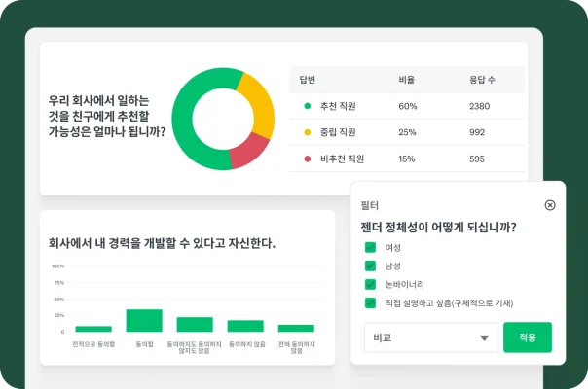Click the 전적으로 동의함 axis label
The width and height of the screenshot is (588, 389).
coord(93,344)
